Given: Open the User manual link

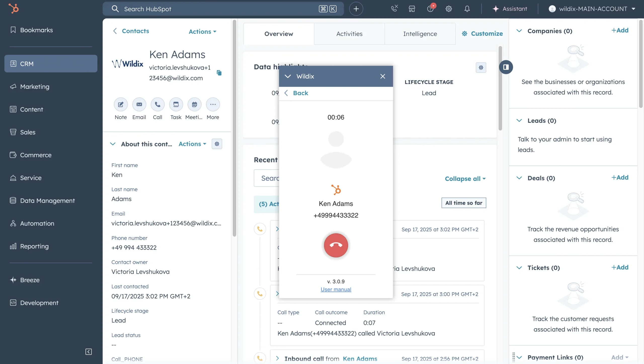Looking at the screenshot, I should click(x=336, y=289).
